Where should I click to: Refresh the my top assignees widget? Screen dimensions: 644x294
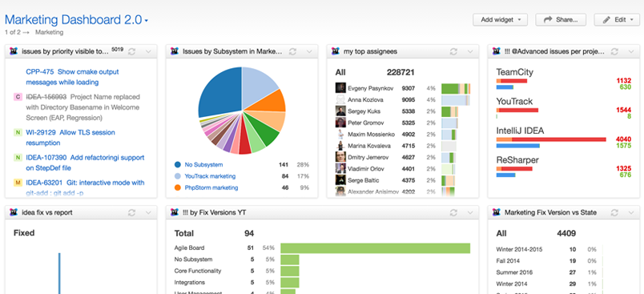pyautogui.click(x=454, y=51)
